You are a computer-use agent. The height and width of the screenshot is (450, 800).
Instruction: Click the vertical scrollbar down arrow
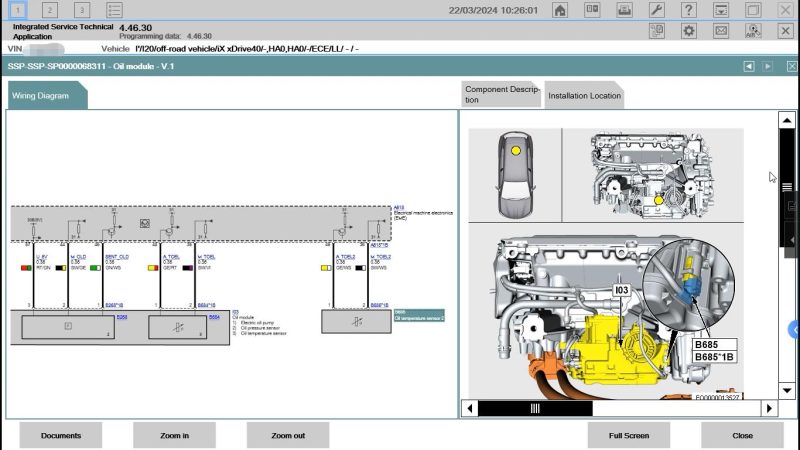tap(787, 390)
